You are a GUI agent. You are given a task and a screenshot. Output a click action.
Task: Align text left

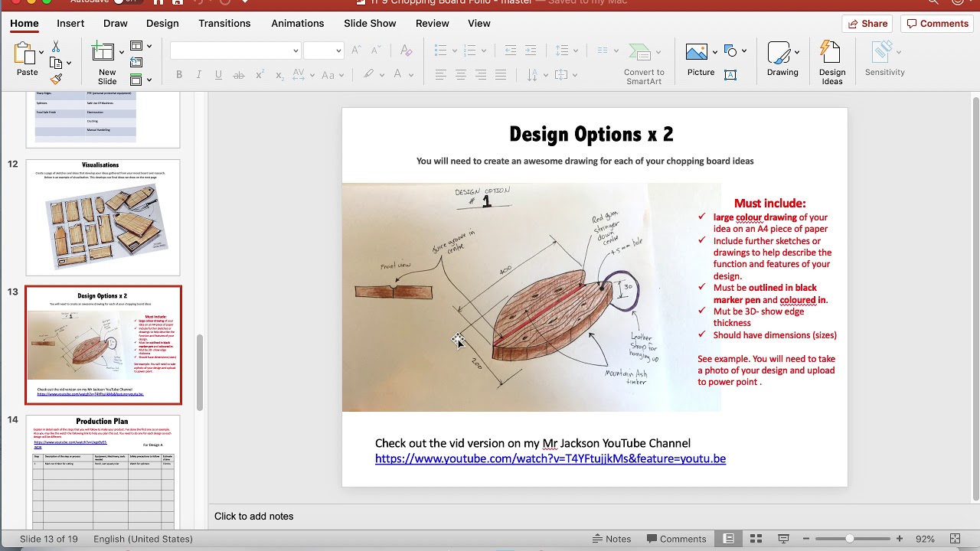pos(441,75)
